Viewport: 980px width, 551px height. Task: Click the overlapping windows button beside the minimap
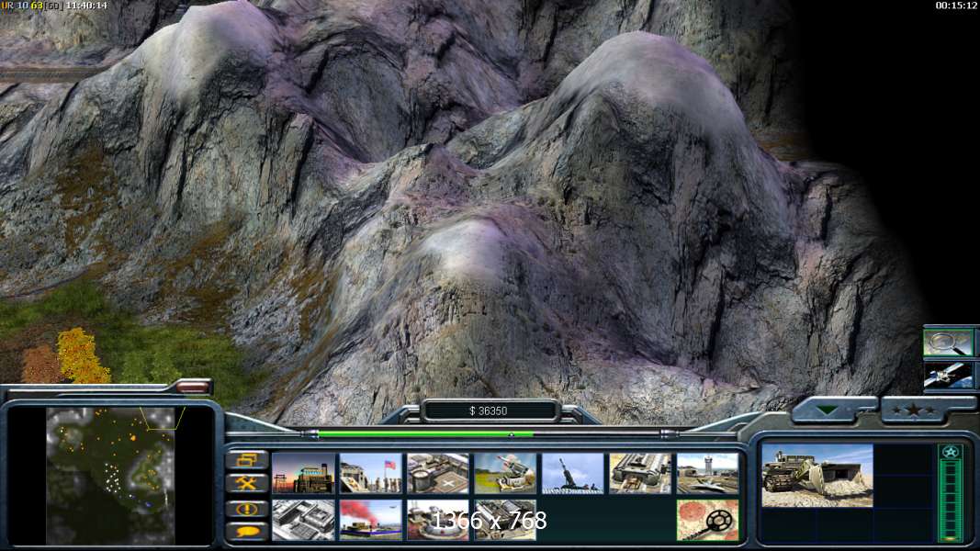[247, 460]
